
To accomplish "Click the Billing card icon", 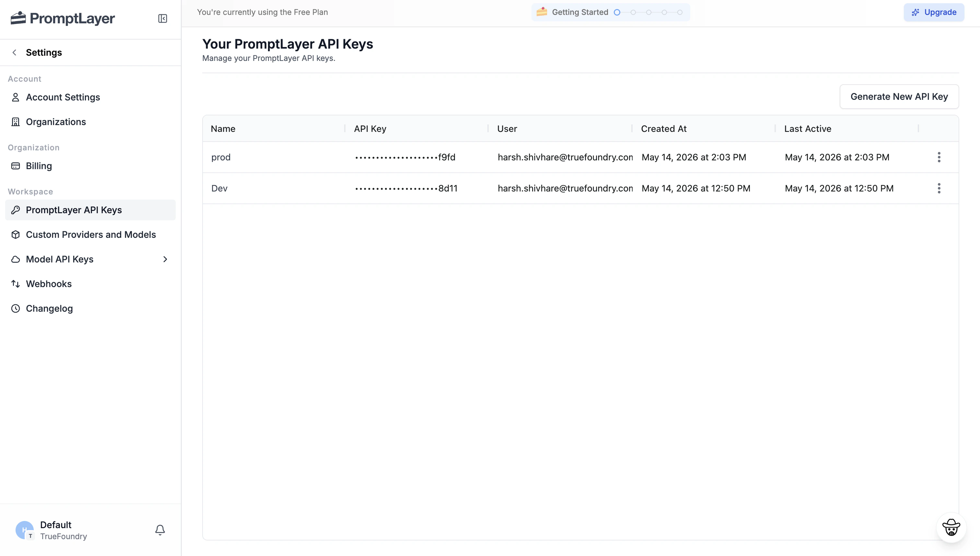I will tap(16, 166).
